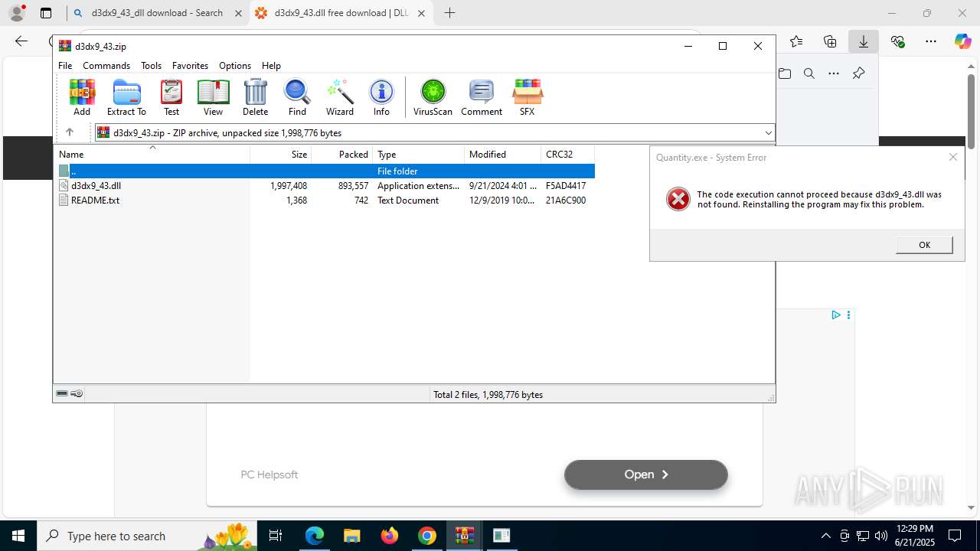Click the AdChoices icon on the ad
980x551 pixels.
click(836, 315)
